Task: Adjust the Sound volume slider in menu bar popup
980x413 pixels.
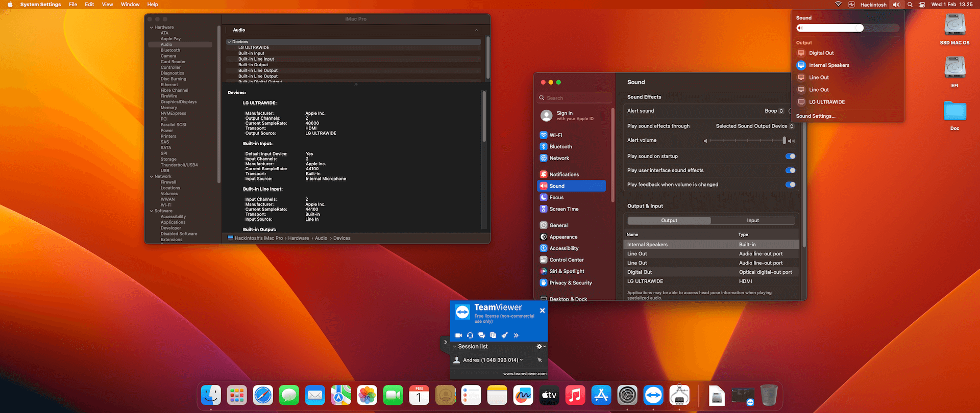Action: [847, 28]
